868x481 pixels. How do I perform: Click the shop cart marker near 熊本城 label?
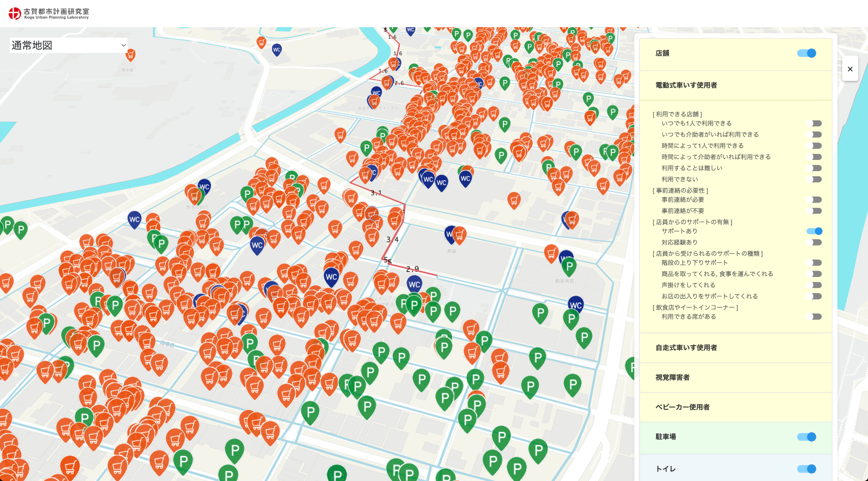(x=131, y=55)
